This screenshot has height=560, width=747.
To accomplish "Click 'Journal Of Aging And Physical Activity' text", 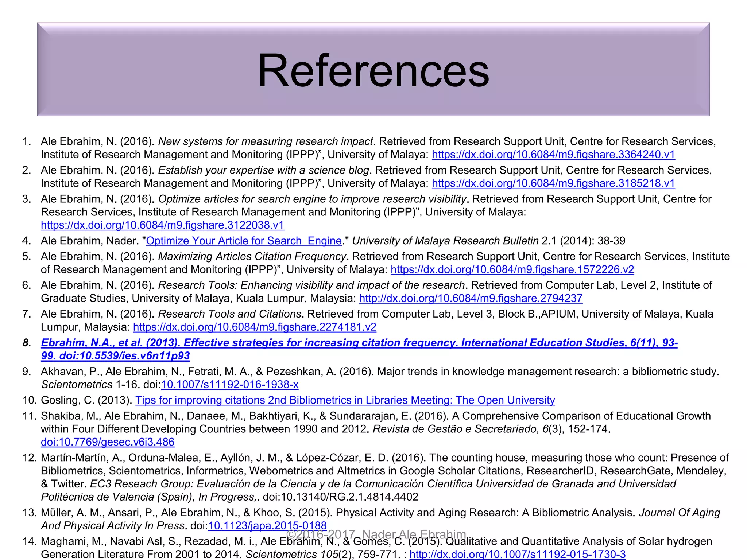I will 380,519.
